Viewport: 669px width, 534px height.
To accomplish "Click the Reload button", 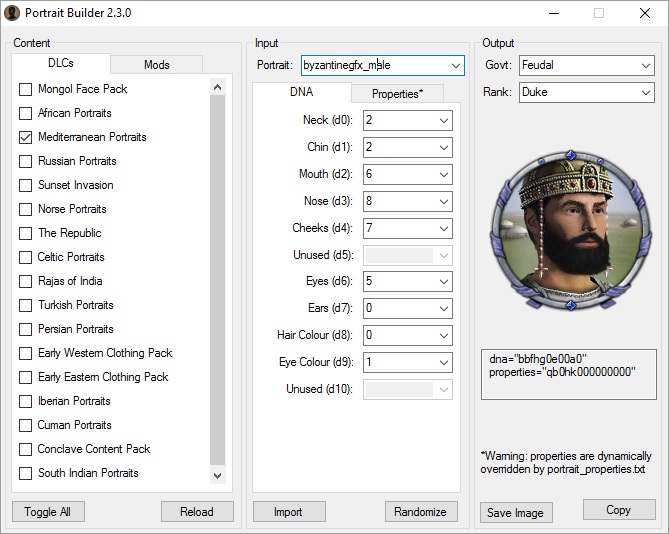I will pyautogui.click(x=197, y=511).
